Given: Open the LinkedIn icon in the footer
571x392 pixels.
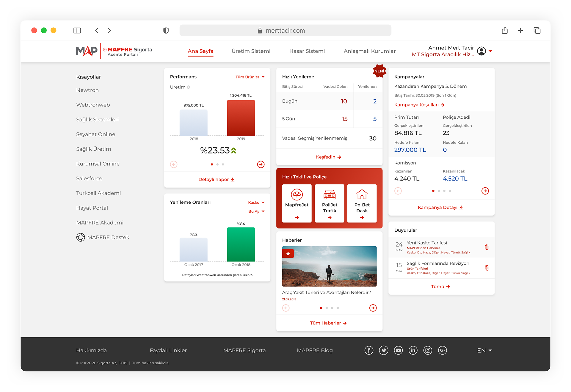Looking at the screenshot, I should pos(413,350).
